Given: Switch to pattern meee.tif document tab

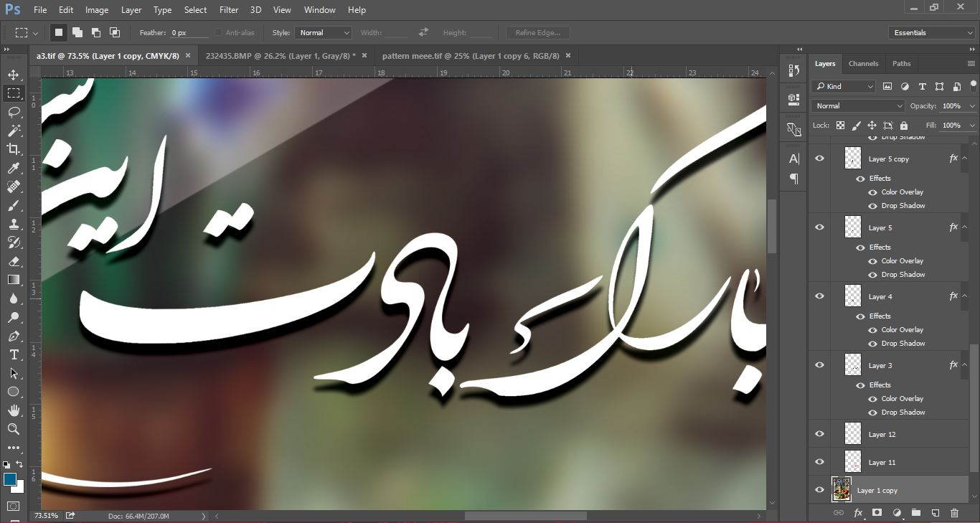Looking at the screenshot, I should point(471,55).
